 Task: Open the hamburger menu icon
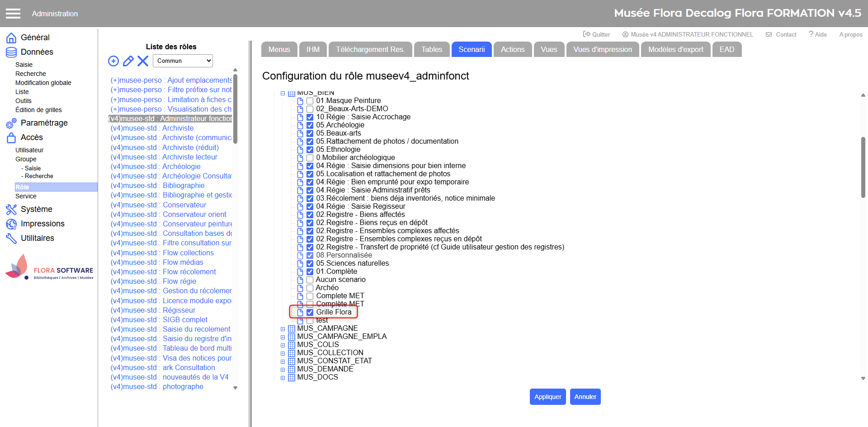point(13,14)
